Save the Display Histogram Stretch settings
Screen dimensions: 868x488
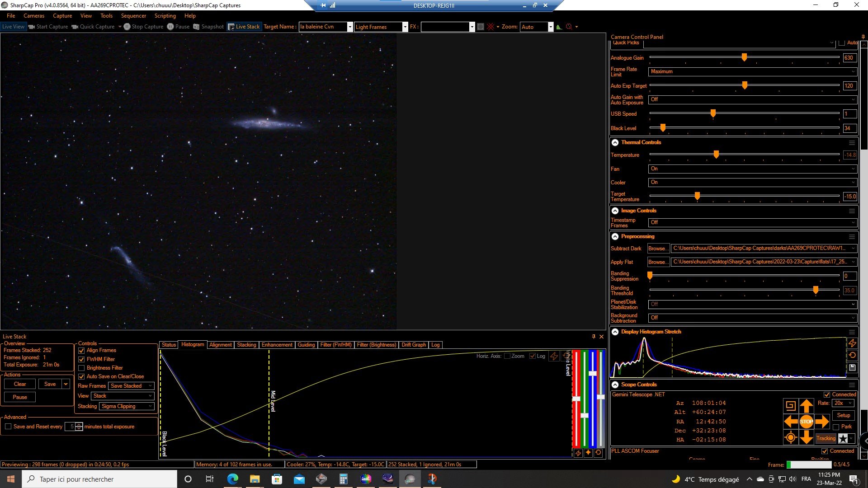click(x=852, y=368)
